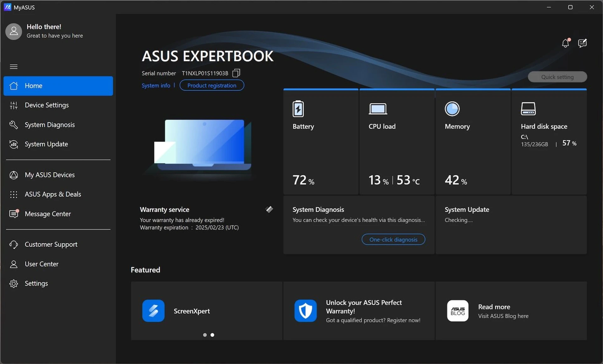The image size is (603, 364).
Task: Click the 72% battery value
Action: [x=303, y=180]
